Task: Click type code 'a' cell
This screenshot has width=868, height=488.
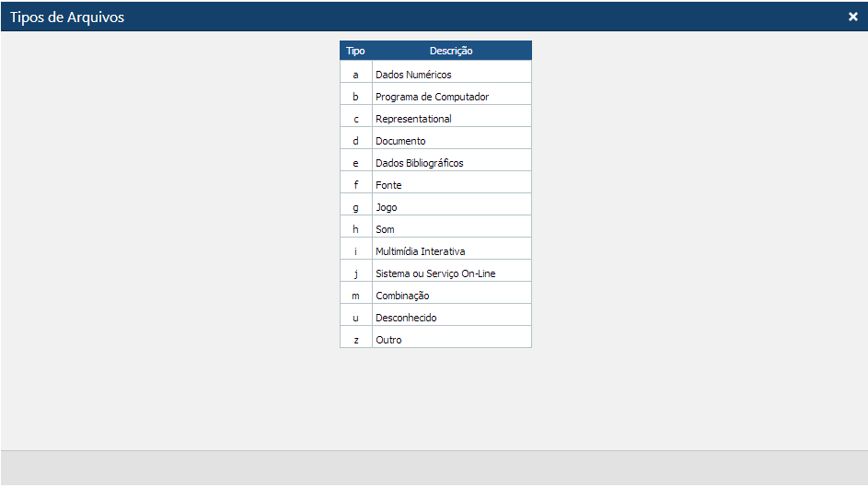Action: click(355, 75)
